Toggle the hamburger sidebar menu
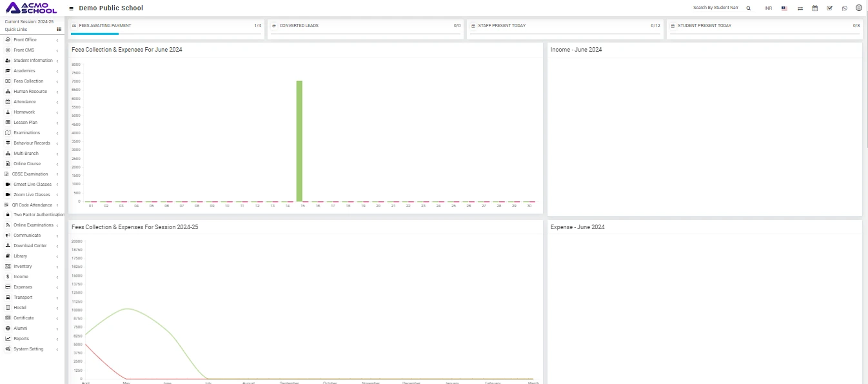The width and height of the screenshot is (868, 384). point(71,8)
